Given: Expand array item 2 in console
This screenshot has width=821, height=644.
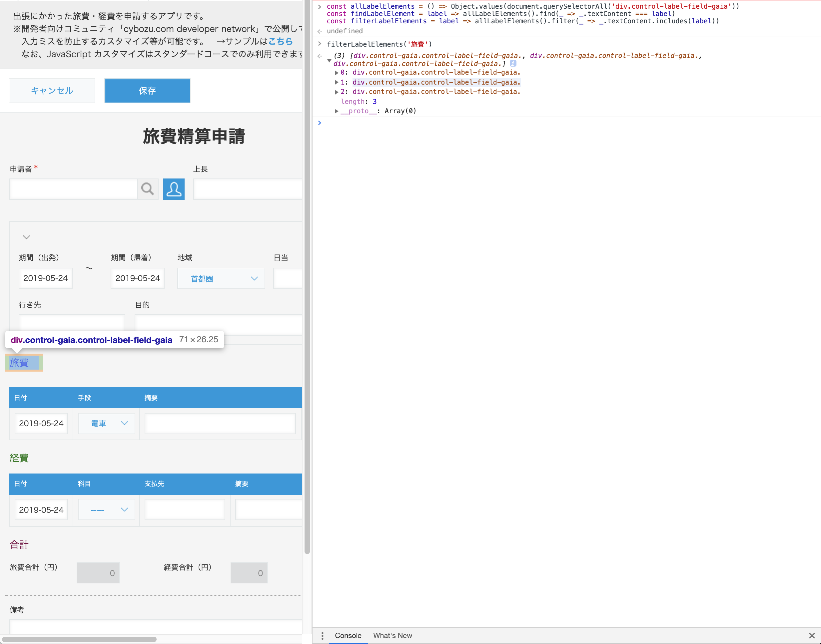Looking at the screenshot, I should pos(336,92).
